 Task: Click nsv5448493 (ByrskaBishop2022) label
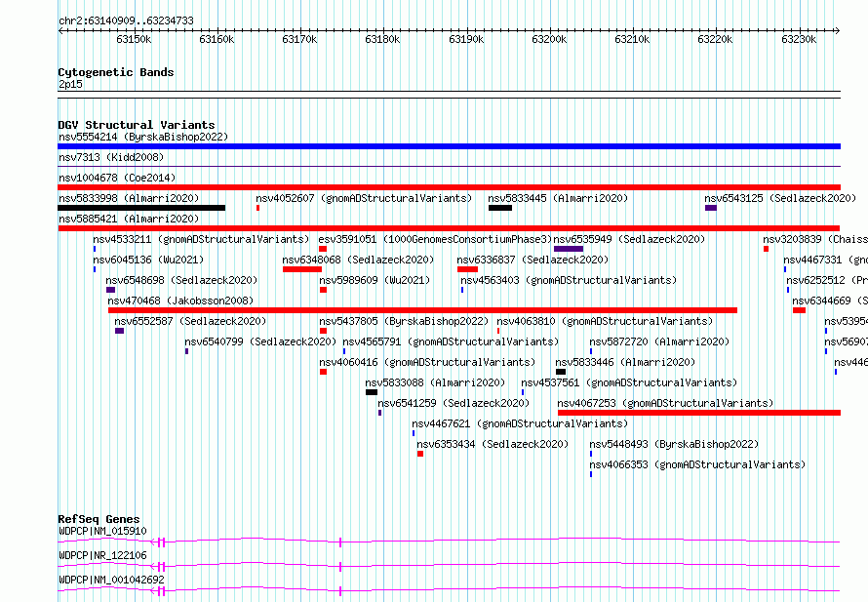point(674,444)
